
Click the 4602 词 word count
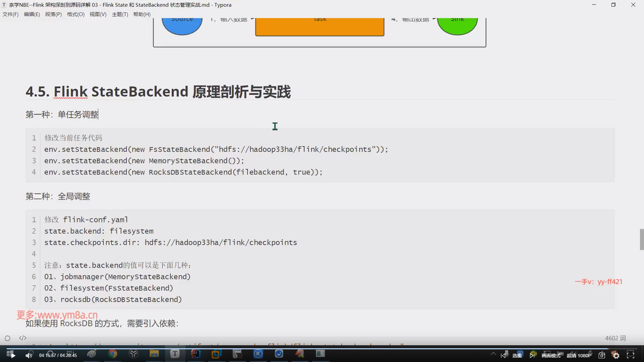point(615,338)
